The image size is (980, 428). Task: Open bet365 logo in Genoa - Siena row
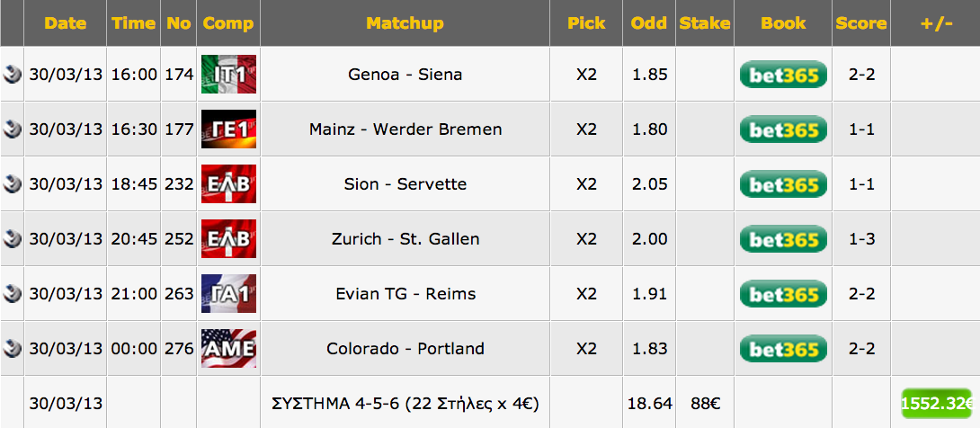[x=783, y=75]
